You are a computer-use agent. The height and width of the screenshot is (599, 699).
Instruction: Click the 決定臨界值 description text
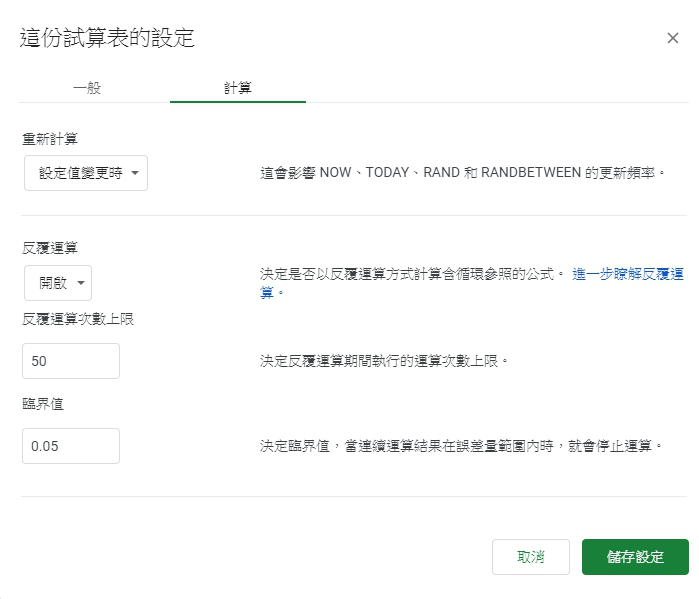(461, 446)
